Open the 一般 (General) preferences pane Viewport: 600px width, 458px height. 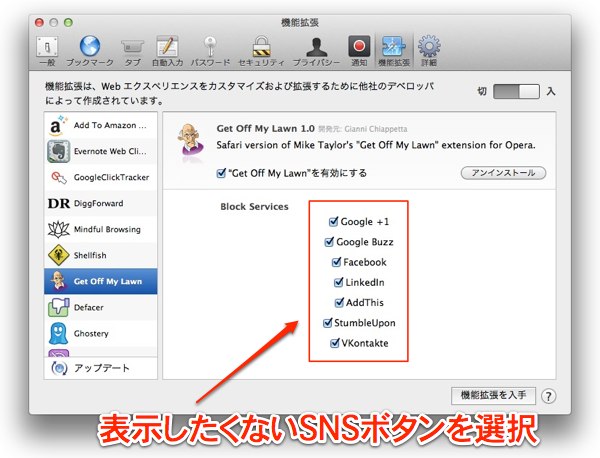click(x=47, y=51)
